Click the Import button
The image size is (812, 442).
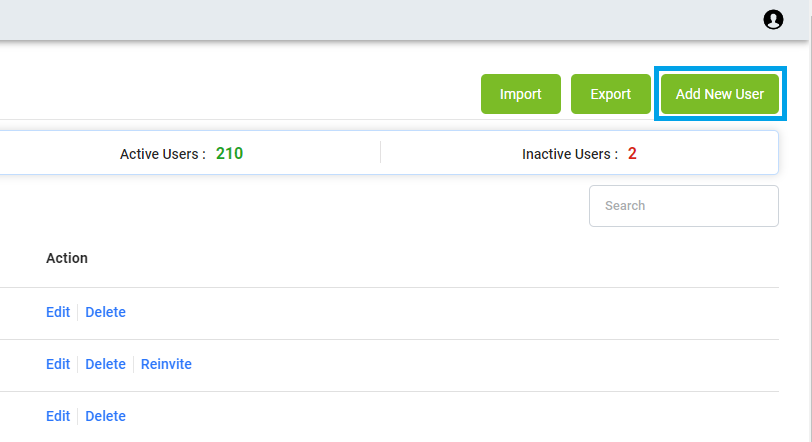coord(520,94)
